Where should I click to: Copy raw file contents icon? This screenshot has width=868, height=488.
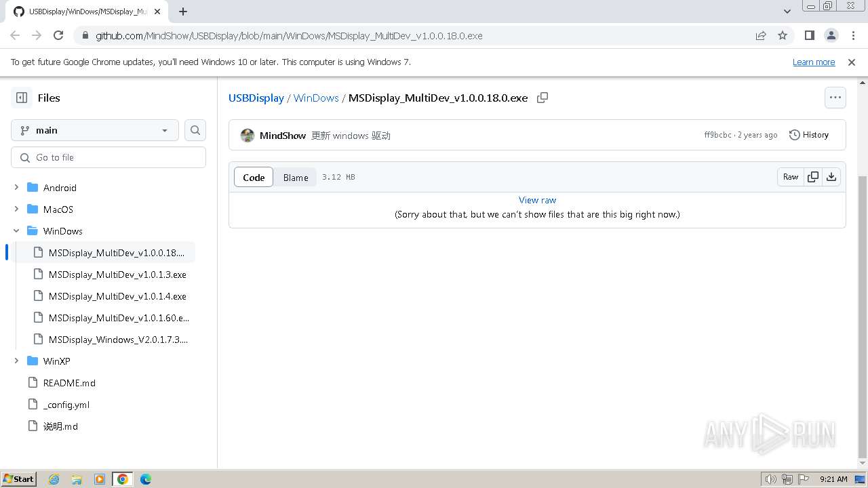pos(813,177)
